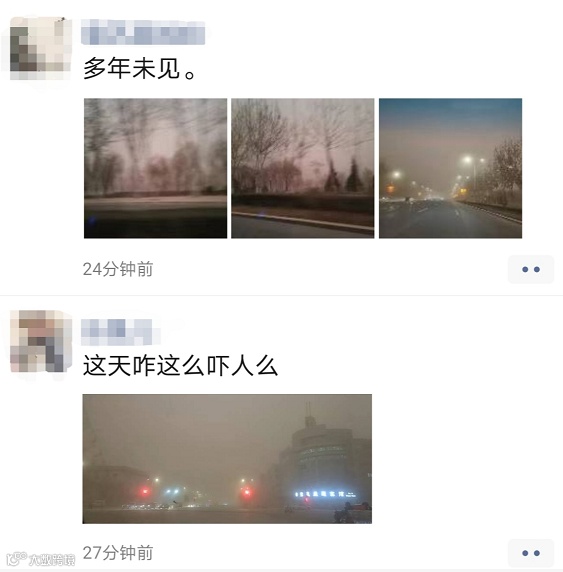Screen dimensions: 563x572
Task: Open comment menu on the 27分钟前 post
Action: pos(531,553)
